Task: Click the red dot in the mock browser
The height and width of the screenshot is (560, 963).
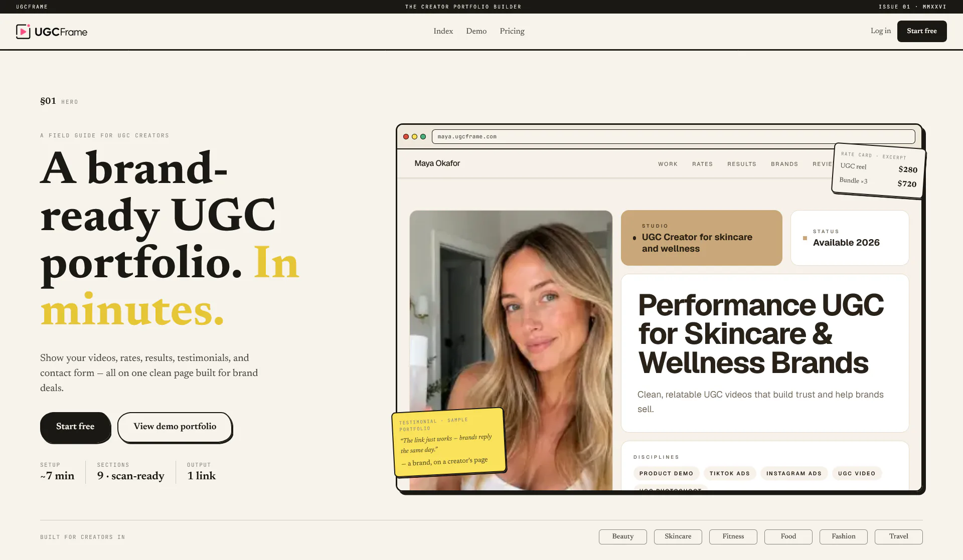Action: [406, 136]
